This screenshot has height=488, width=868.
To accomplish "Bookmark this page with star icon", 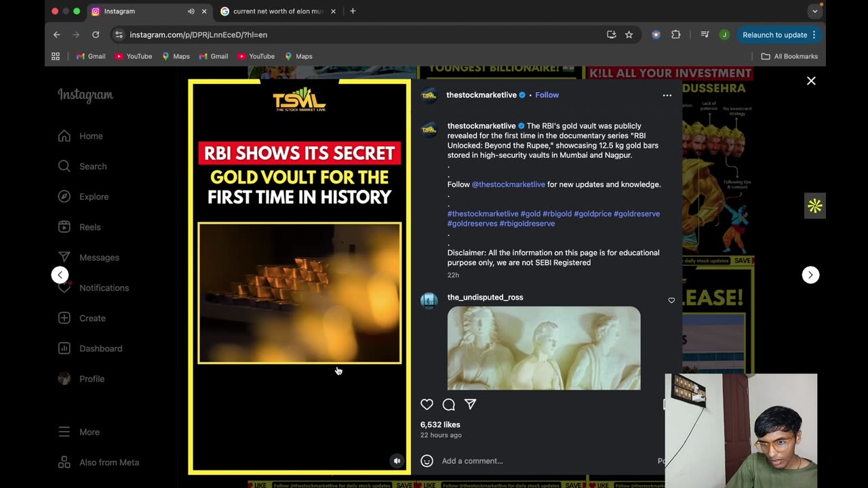I will 629,35.
